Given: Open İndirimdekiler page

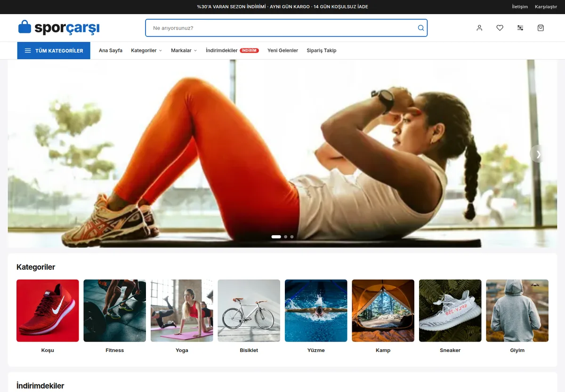Looking at the screenshot, I should (222, 51).
